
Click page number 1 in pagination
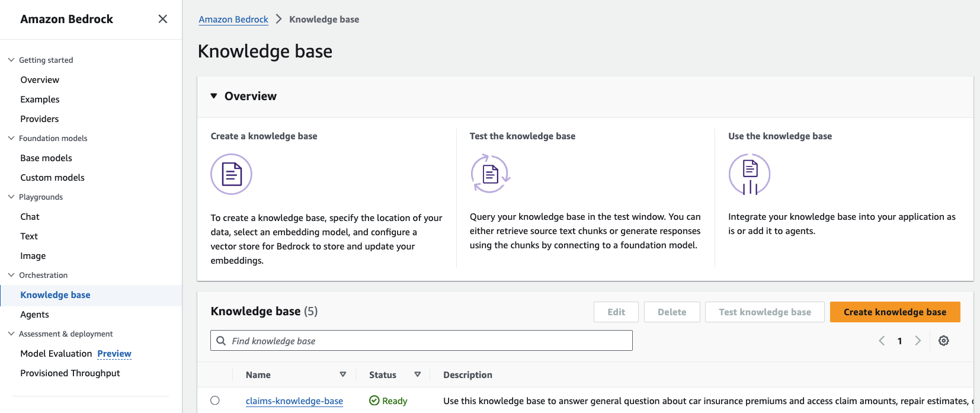point(899,341)
